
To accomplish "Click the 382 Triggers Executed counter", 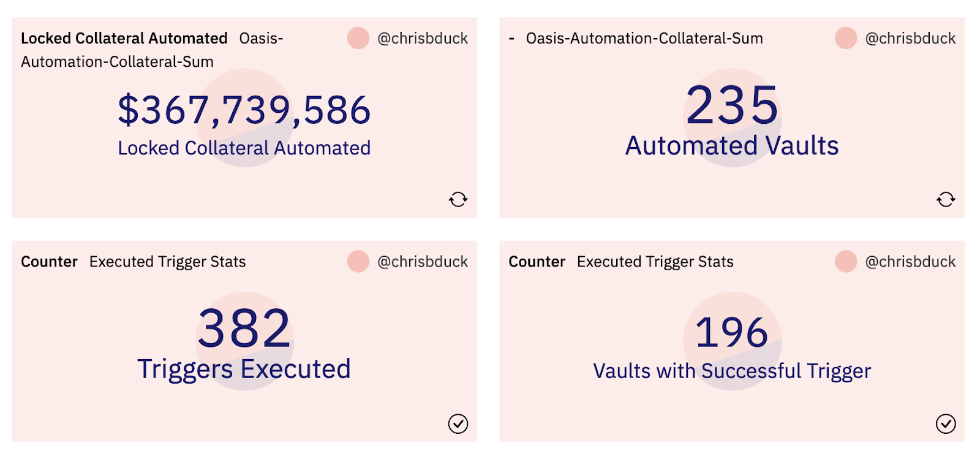I will coord(244,328).
